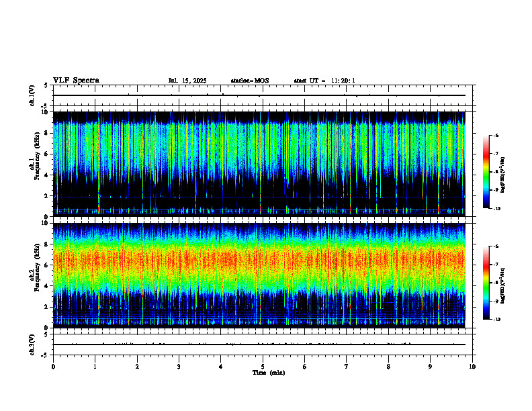Click time axis tick label "0"
This screenshot has height=411, width=532.
53,367
